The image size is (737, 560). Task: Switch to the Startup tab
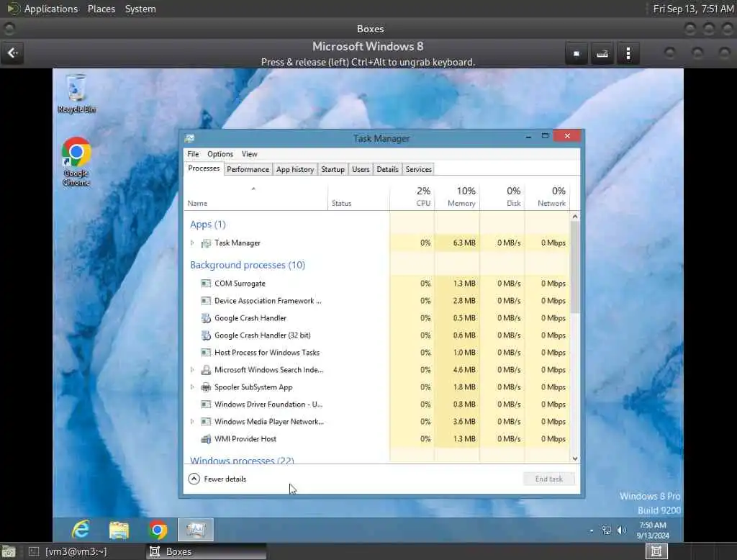pyautogui.click(x=333, y=169)
